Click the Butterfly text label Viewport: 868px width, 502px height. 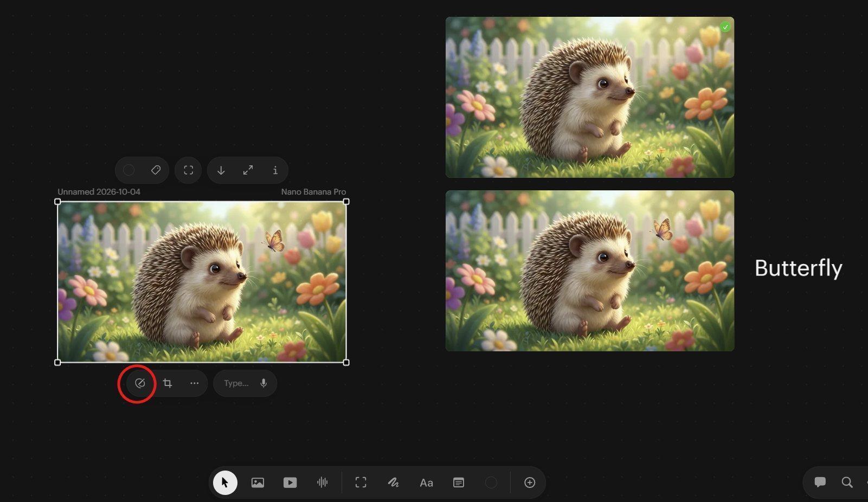pos(798,268)
